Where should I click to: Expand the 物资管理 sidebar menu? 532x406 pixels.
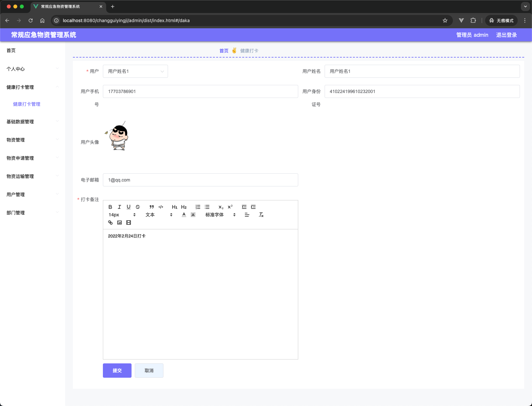coord(33,140)
